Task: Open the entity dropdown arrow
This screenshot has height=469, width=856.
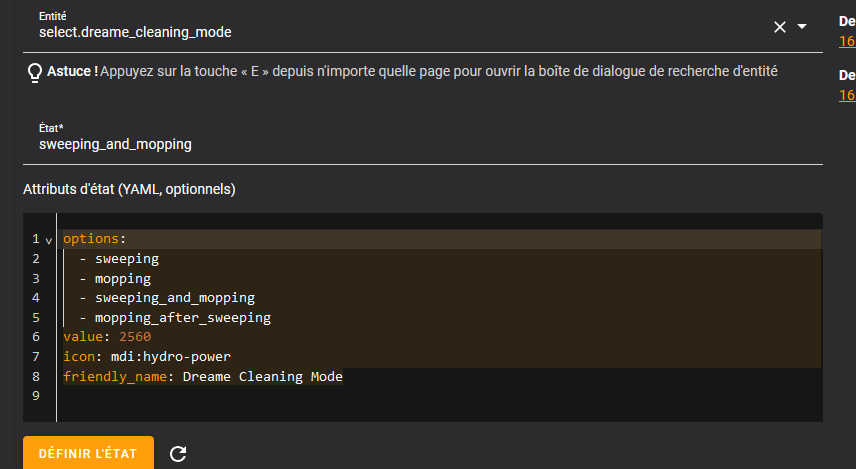Action: 802,27
